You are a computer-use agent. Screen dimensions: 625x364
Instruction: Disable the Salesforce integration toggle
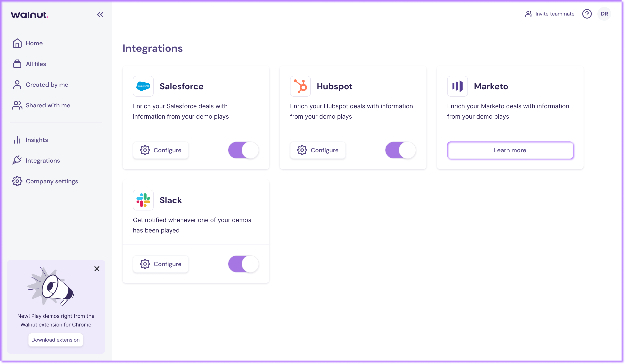[243, 150]
